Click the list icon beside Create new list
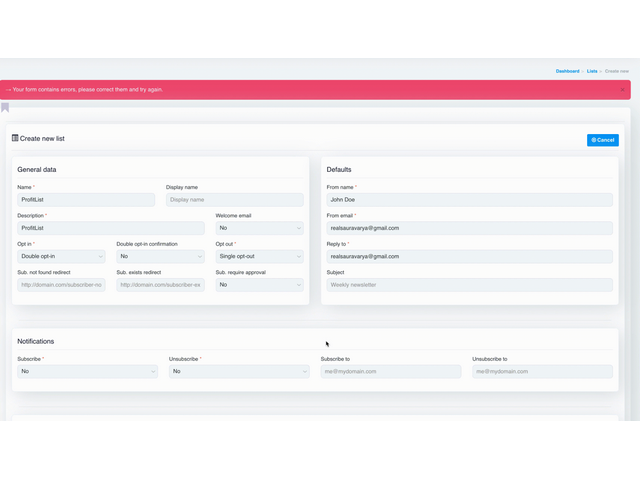Viewport: 640px width, 480px height. 15,138
